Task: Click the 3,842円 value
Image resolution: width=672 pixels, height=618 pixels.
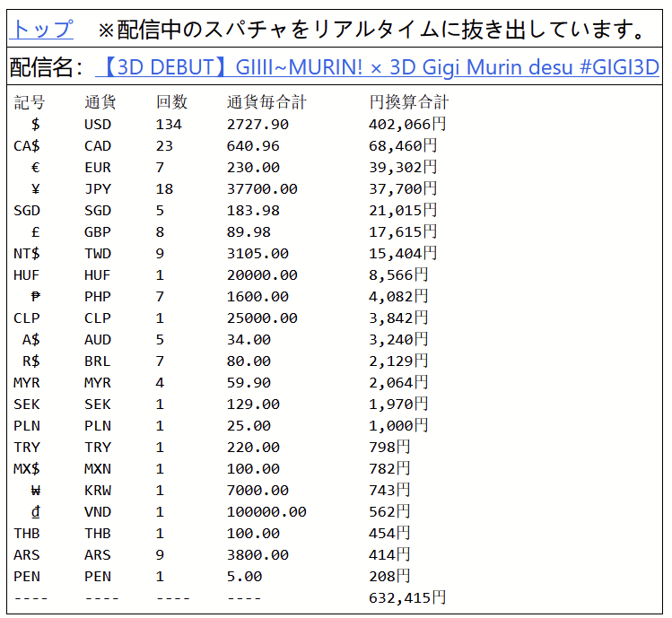Action: pos(398,318)
